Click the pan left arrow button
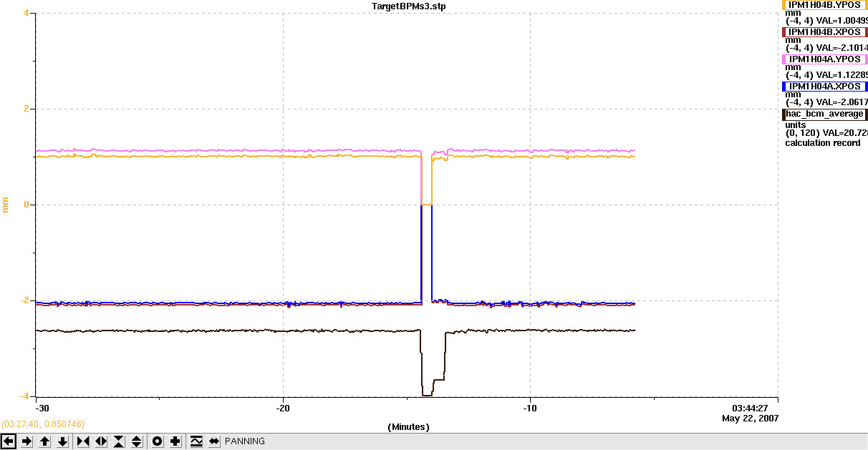 [x=9, y=441]
